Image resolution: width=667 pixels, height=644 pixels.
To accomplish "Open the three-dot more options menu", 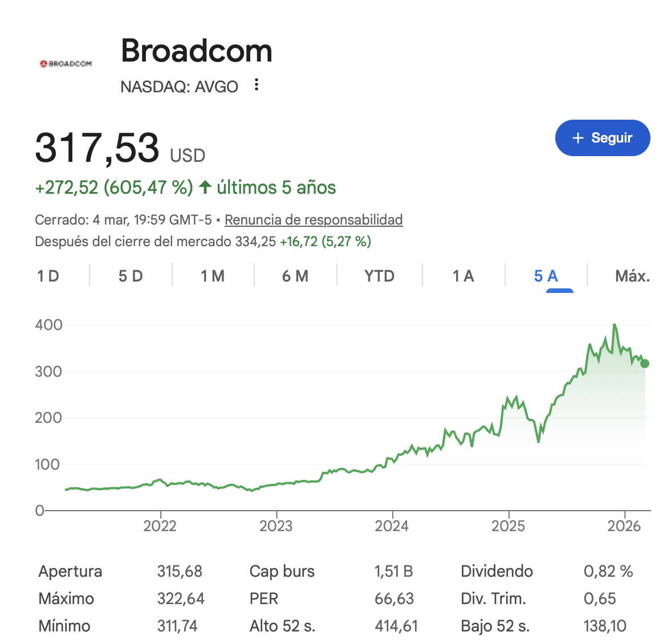I will (257, 85).
